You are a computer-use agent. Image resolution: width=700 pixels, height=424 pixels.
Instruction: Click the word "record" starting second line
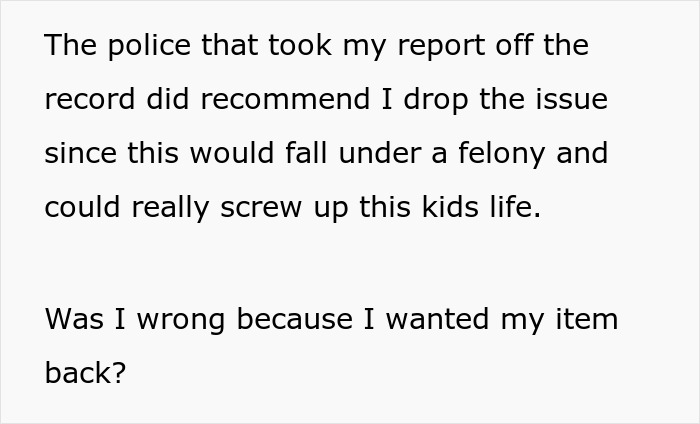coord(85,100)
